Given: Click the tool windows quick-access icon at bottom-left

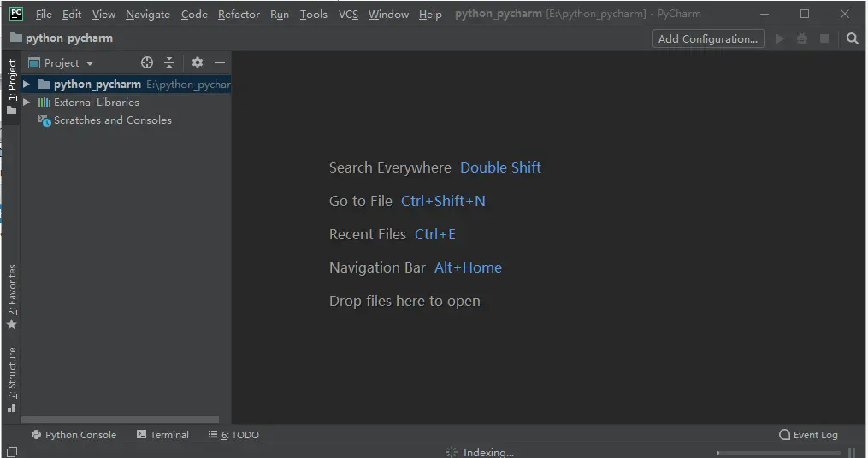Looking at the screenshot, I should [x=12, y=452].
